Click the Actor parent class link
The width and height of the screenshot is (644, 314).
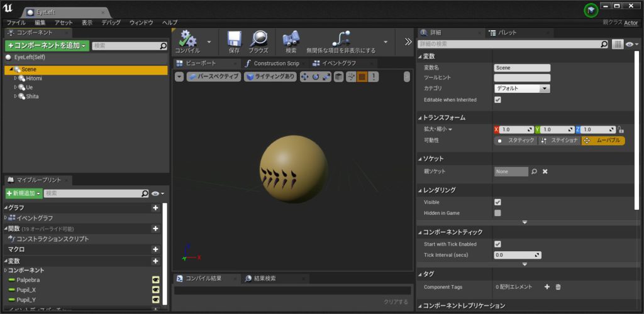631,23
